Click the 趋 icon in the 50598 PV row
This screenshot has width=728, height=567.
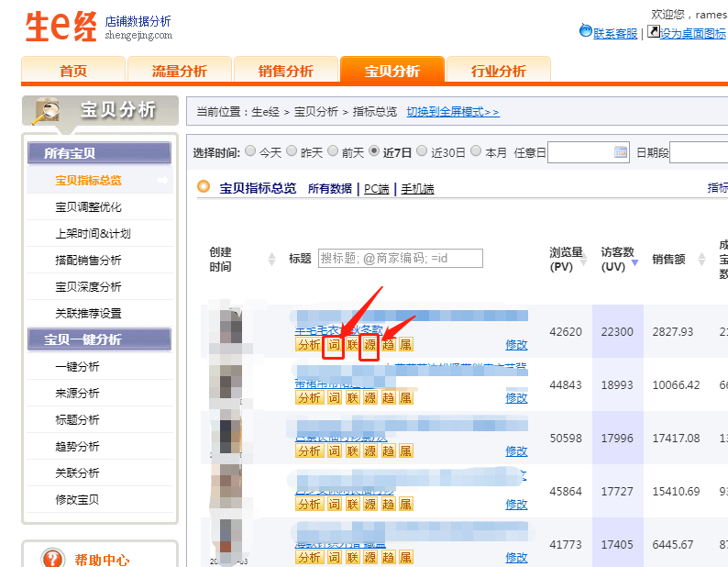click(388, 450)
